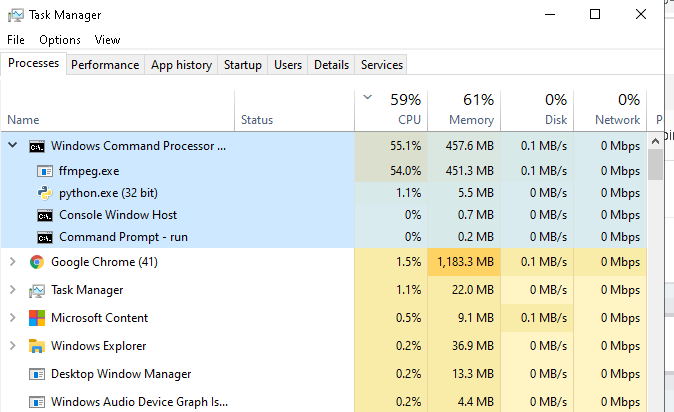Screen dimensions: 674x412
Task: Click the python.exe process icon
Action: 45,192
